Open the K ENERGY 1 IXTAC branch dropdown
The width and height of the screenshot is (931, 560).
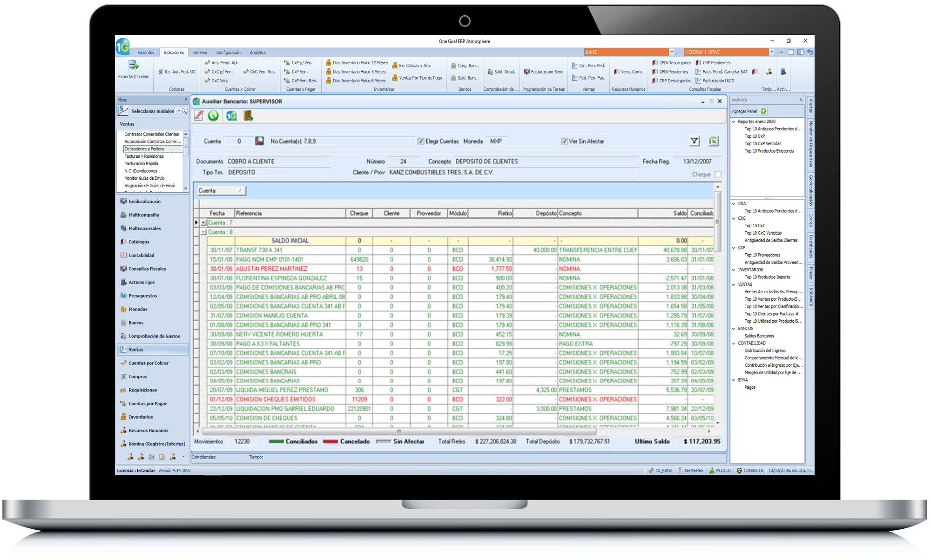pyautogui.click(x=771, y=52)
